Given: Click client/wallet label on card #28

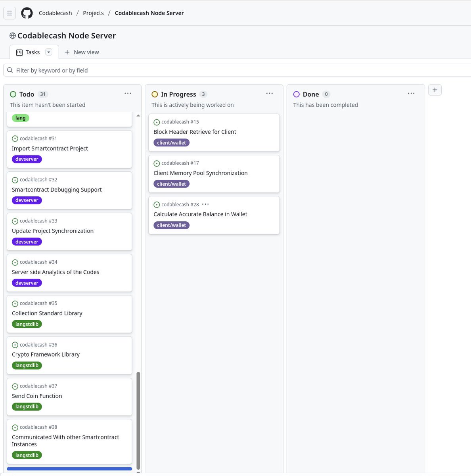Looking at the screenshot, I should pos(171,225).
